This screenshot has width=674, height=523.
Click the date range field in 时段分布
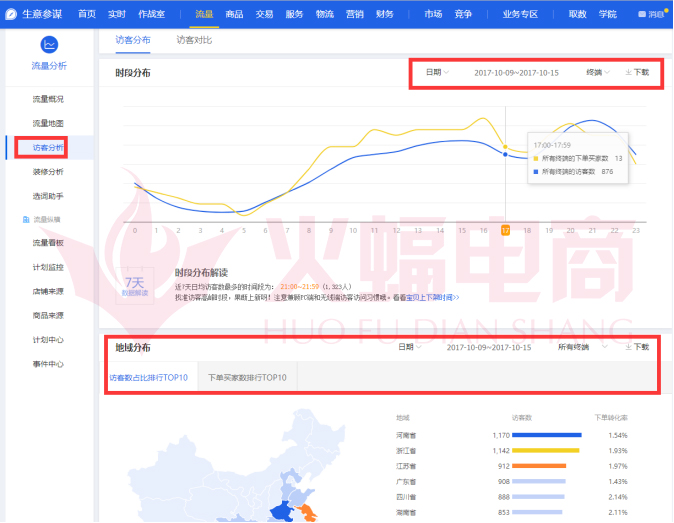coord(515,72)
